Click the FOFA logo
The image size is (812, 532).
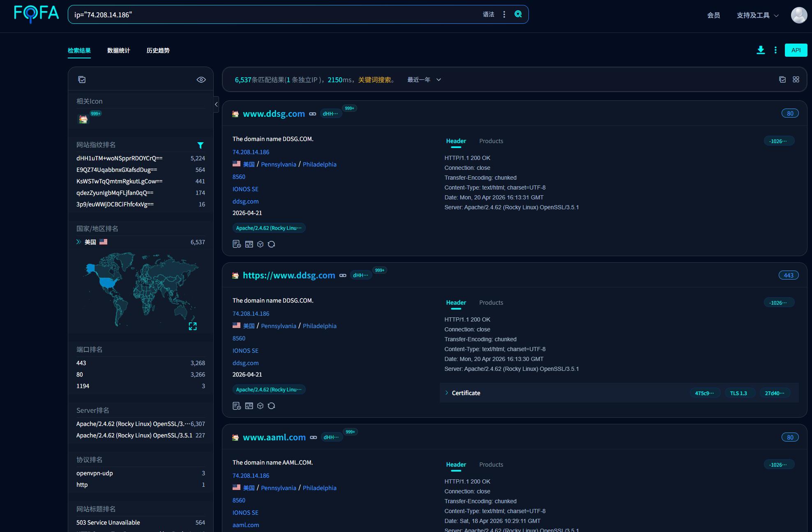tap(36, 14)
